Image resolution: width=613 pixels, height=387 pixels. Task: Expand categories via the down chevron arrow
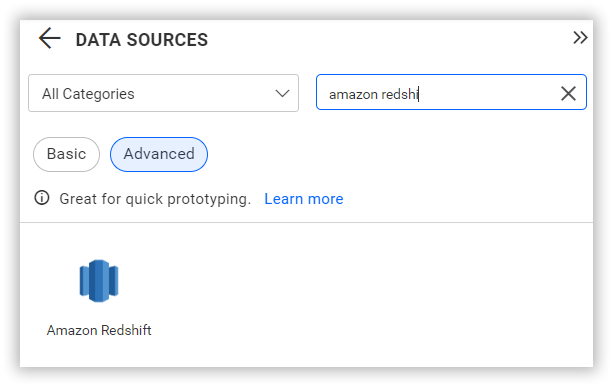(282, 93)
